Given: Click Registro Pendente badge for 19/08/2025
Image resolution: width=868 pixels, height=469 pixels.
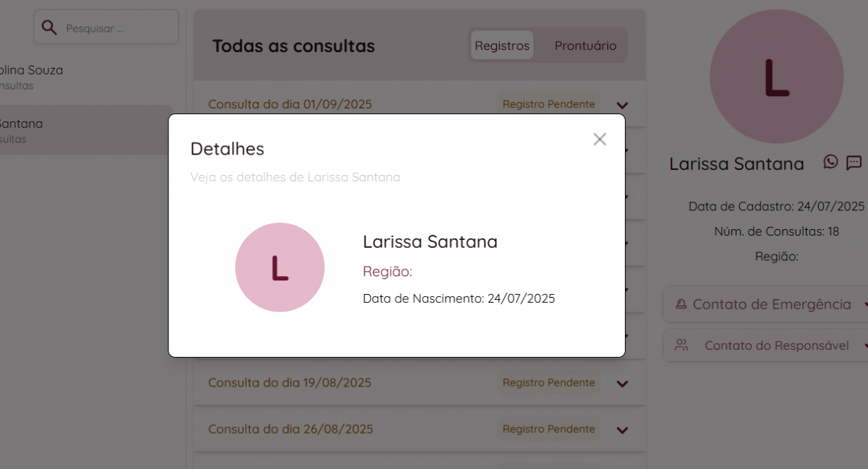Looking at the screenshot, I should point(548,382).
